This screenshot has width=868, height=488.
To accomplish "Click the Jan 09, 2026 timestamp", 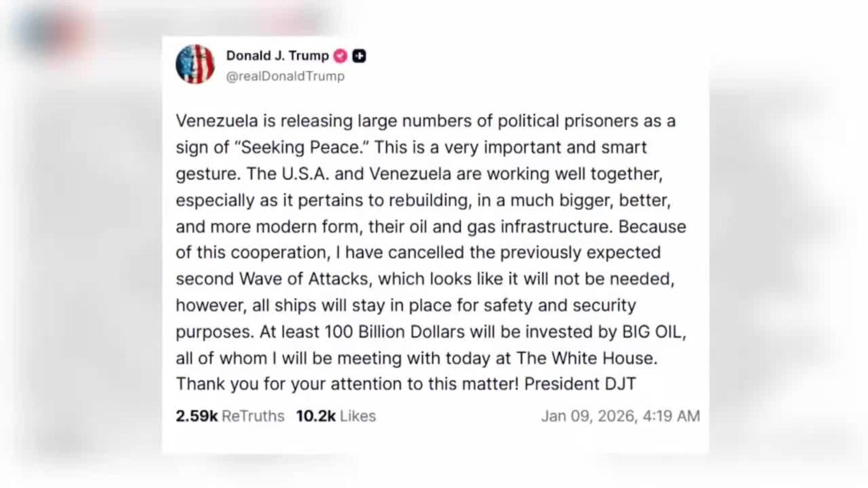I will 620,416.
